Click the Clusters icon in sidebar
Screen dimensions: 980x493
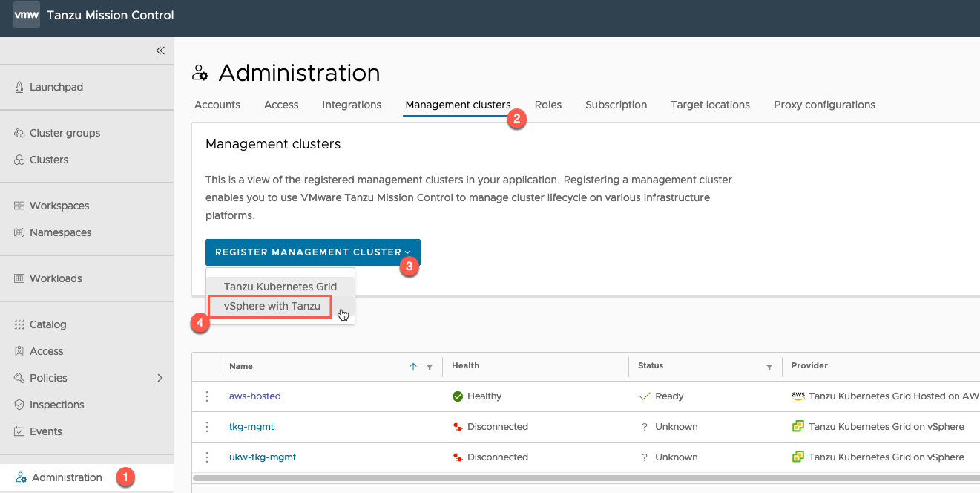point(19,160)
